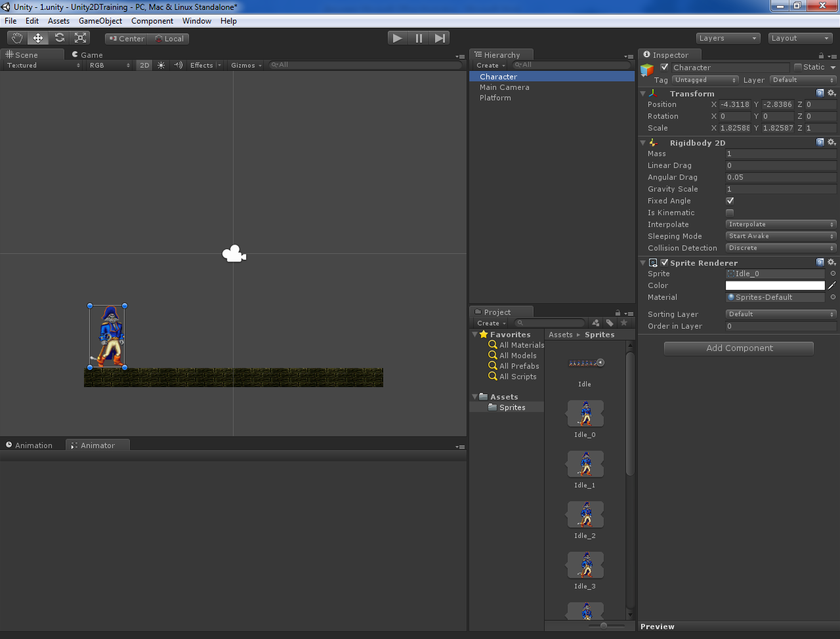Lock the Project panel
The height and width of the screenshot is (639, 840).
[x=618, y=313]
